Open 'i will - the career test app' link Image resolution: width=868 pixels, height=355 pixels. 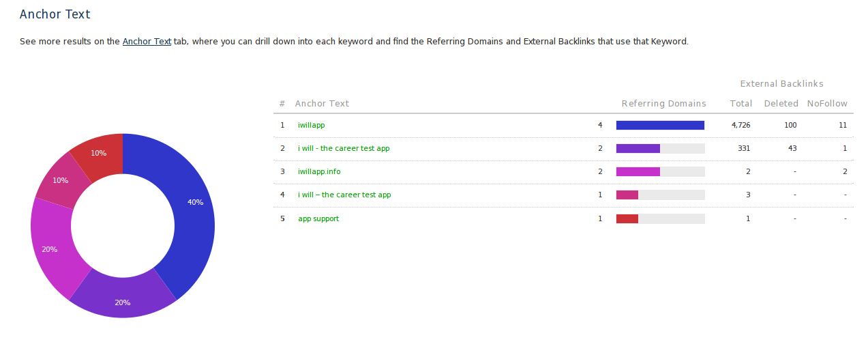344,149
